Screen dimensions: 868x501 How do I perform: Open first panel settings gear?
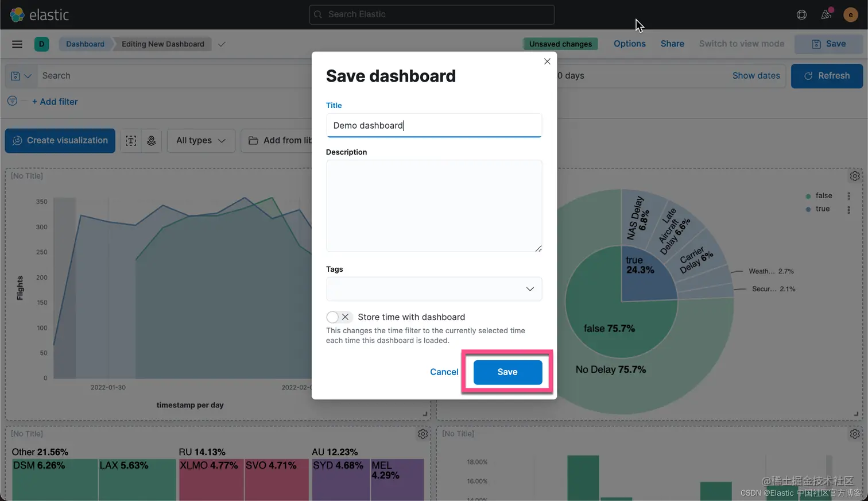855,176
